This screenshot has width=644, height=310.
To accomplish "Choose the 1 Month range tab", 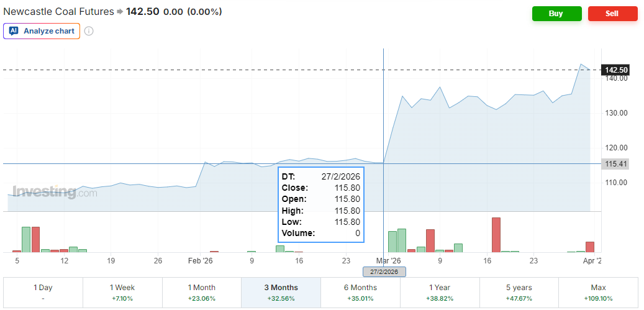I will tap(202, 293).
